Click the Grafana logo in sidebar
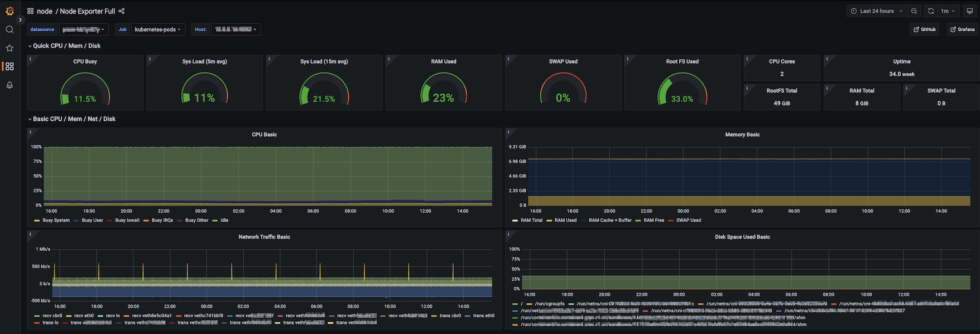Viewport: 980px width, 334px height. [x=9, y=11]
